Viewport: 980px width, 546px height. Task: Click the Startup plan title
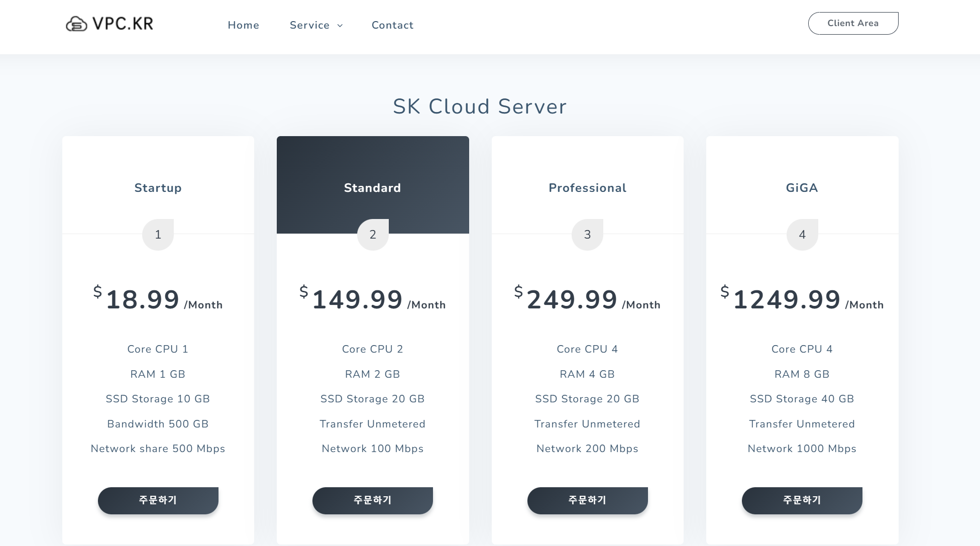click(x=158, y=188)
